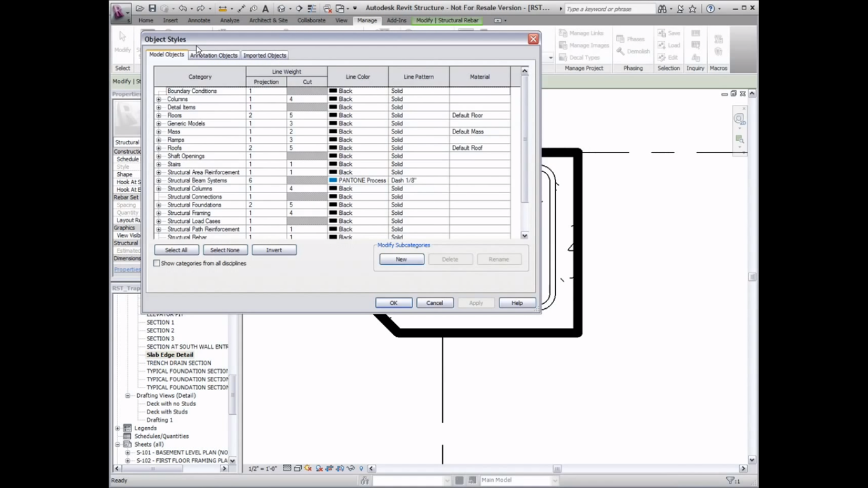This screenshot has height=488, width=868.
Task: Open the Home ribbon tab
Action: (x=146, y=20)
